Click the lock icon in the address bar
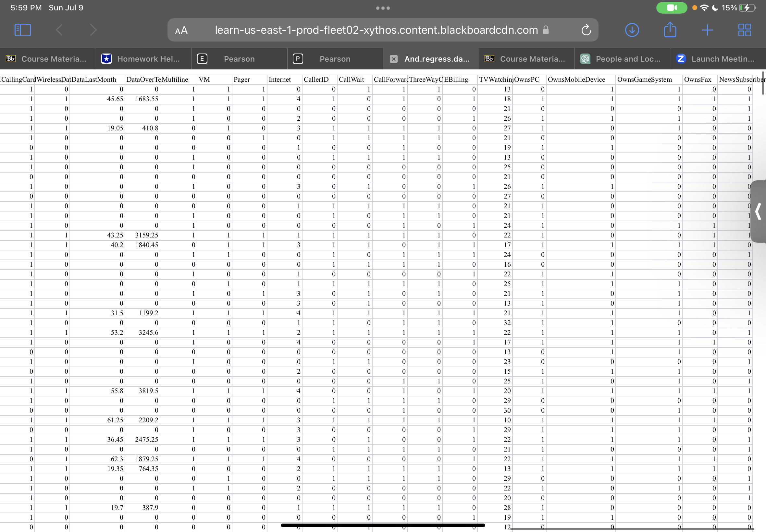The width and height of the screenshot is (766, 532). point(546,30)
